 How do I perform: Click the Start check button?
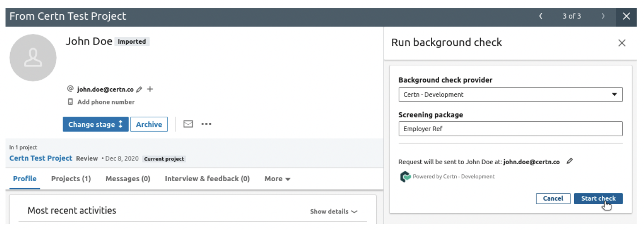598,198
